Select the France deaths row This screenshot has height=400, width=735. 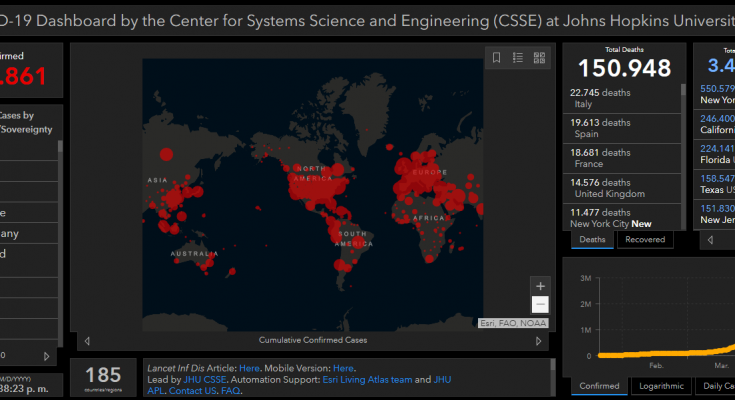pyautogui.click(x=622, y=158)
